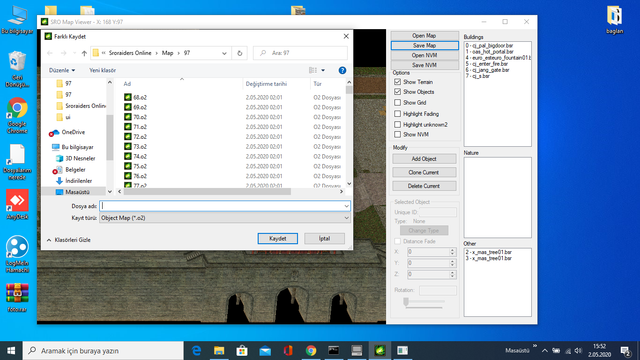Click the file list horizontal scrollbar
Screen dimensions: 640x360
pos(207,191)
